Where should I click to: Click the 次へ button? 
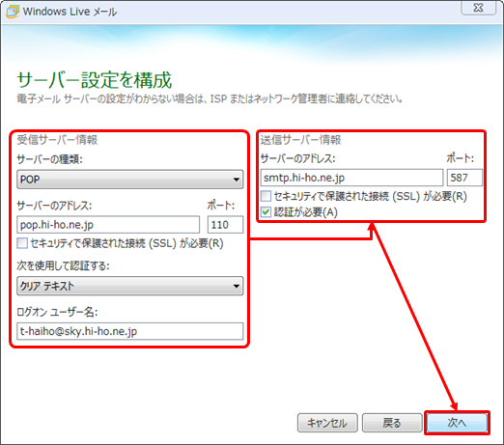tap(457, 423)
